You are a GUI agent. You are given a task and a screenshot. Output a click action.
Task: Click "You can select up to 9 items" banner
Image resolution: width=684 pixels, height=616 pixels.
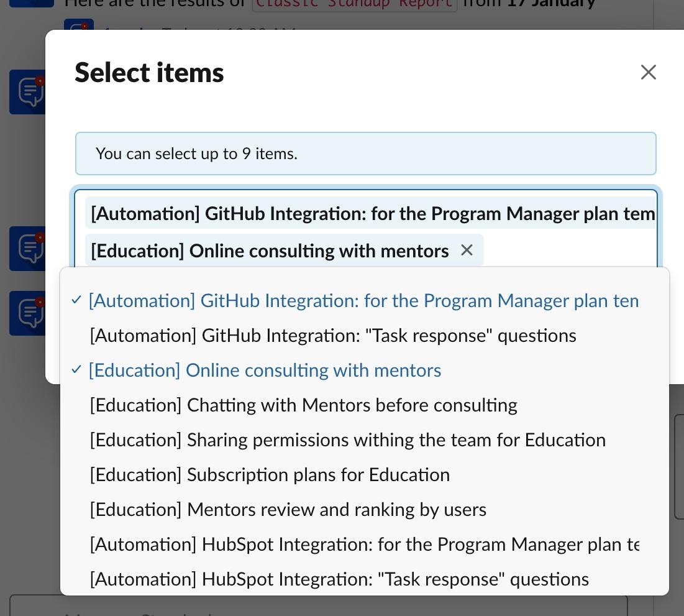365,154
